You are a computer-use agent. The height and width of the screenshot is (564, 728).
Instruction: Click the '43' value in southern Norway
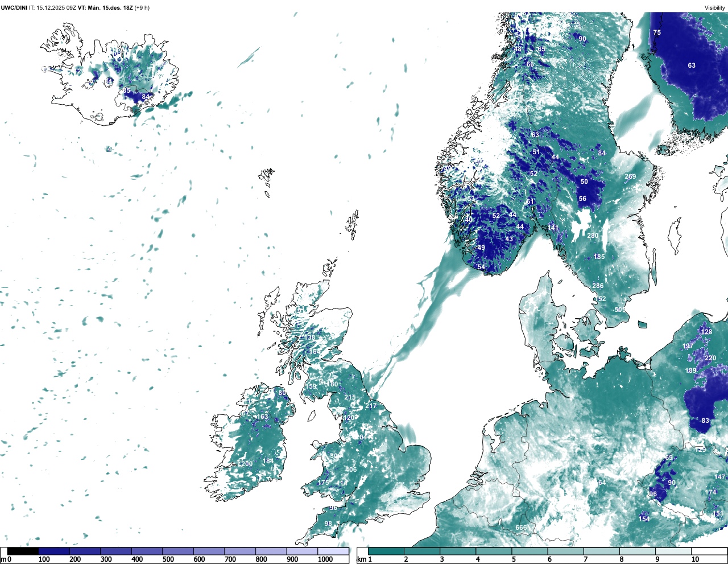509,239
